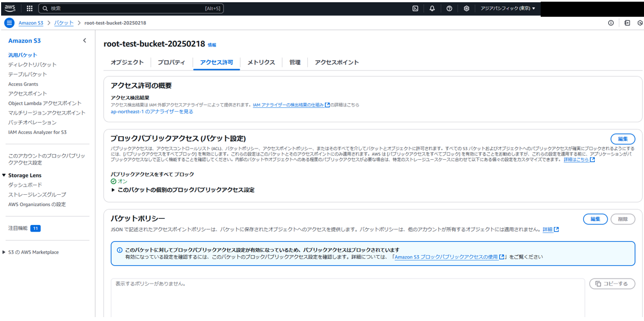Click the search field in the top bar
This screenshot has width=644, height=321.
pyautogui.click(x=131, y=8)
